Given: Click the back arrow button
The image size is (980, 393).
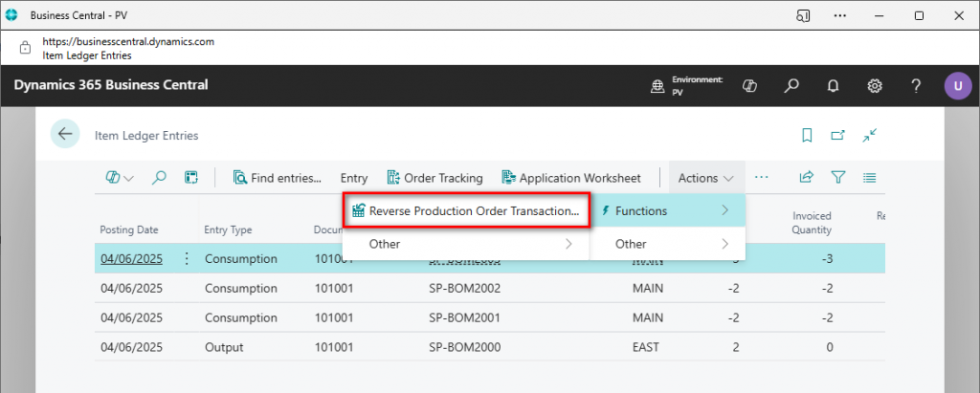Looking at the screenshot, I should (65, 135).
